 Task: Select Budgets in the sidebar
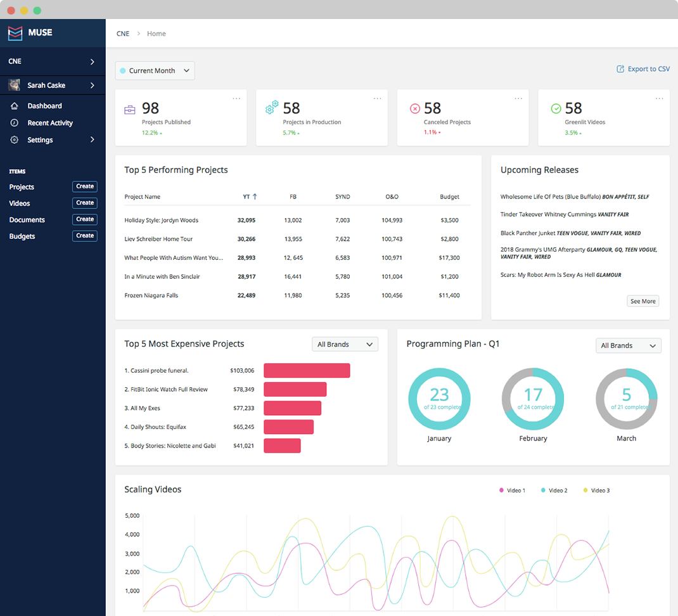(22, 236)
